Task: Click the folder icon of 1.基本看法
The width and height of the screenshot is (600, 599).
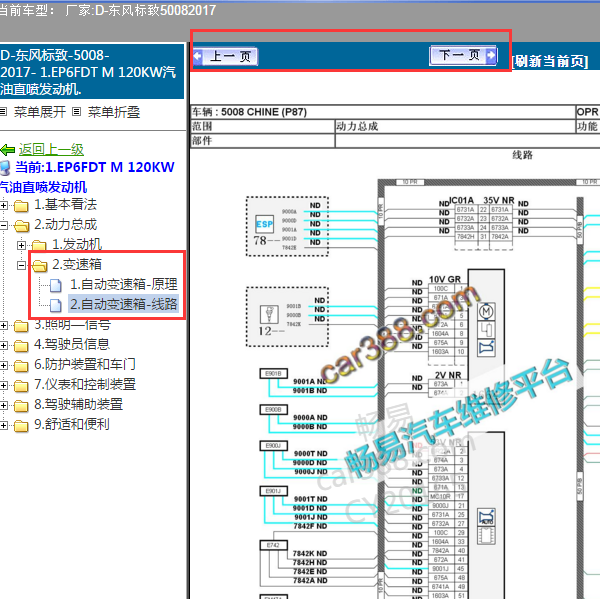Action: 21,206
